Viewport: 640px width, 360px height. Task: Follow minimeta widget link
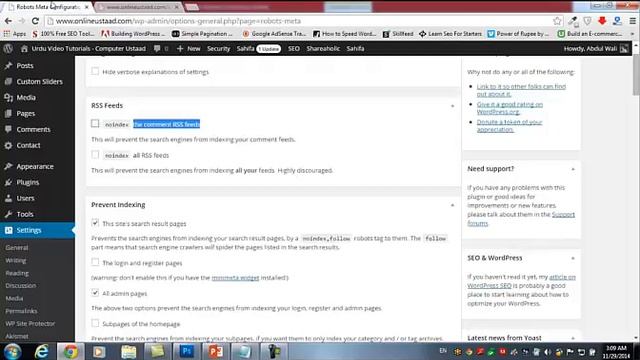235,278
